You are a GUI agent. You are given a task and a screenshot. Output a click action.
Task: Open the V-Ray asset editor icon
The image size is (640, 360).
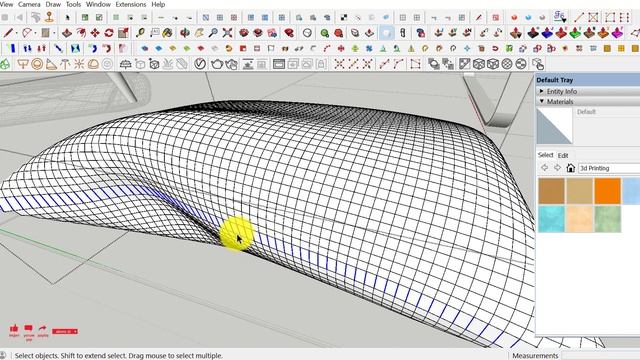200,64
